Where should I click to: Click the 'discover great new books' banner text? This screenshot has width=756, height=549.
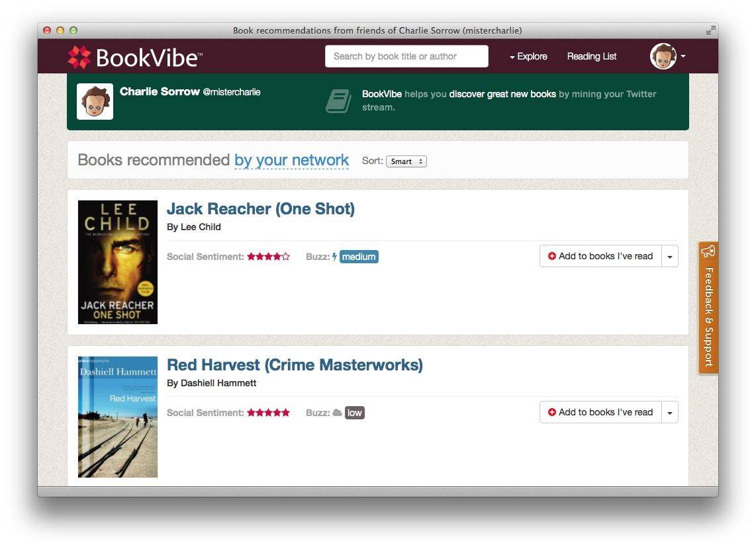[502, 94]
